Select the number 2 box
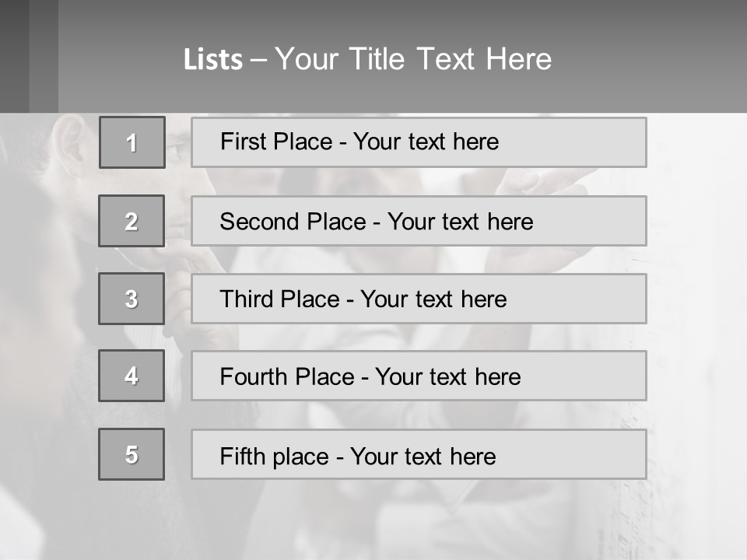Image resolution: width=747 pixels, height=560 pixels. point(132,221)
